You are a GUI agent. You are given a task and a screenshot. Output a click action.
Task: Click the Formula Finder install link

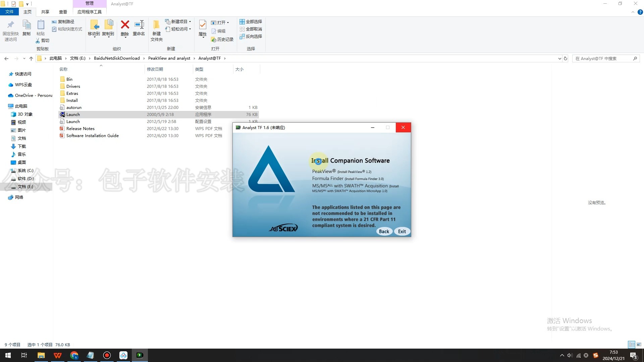pyautogui.click(x=348, y=179)
